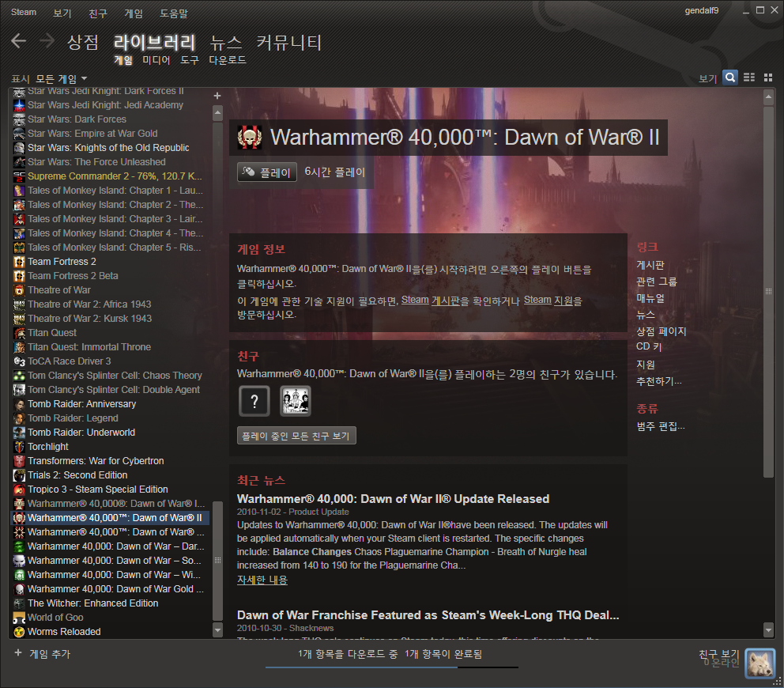The image size is (784, 688).
Task: Open the second friend avatar picture
Action: coord(296,401)
